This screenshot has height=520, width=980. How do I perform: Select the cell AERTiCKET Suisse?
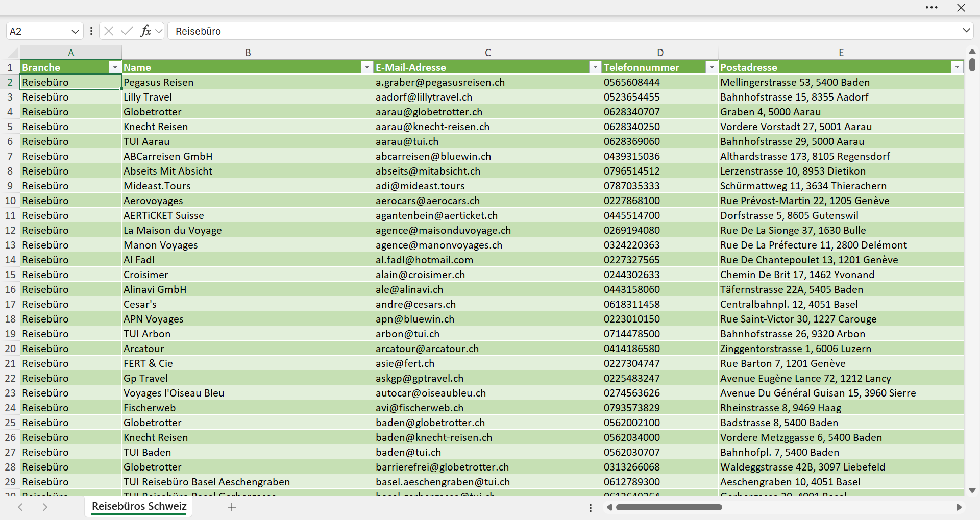click(x=248, y=215)
